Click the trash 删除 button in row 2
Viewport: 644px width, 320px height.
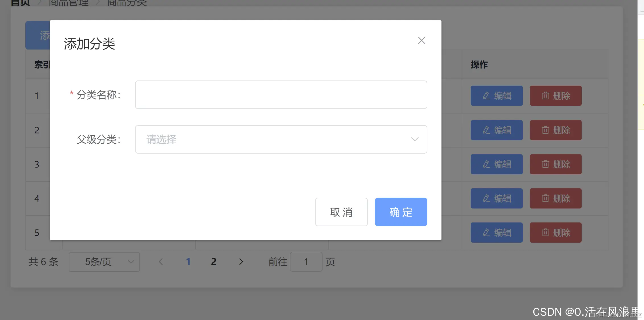pyautogui.click(x=555, y=130)
